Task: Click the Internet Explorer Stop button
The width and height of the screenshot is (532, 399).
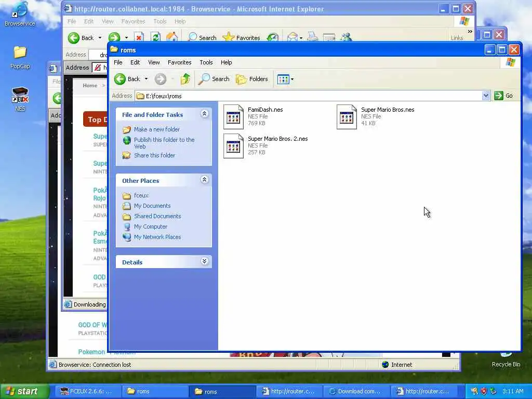Action: point(138,37)
